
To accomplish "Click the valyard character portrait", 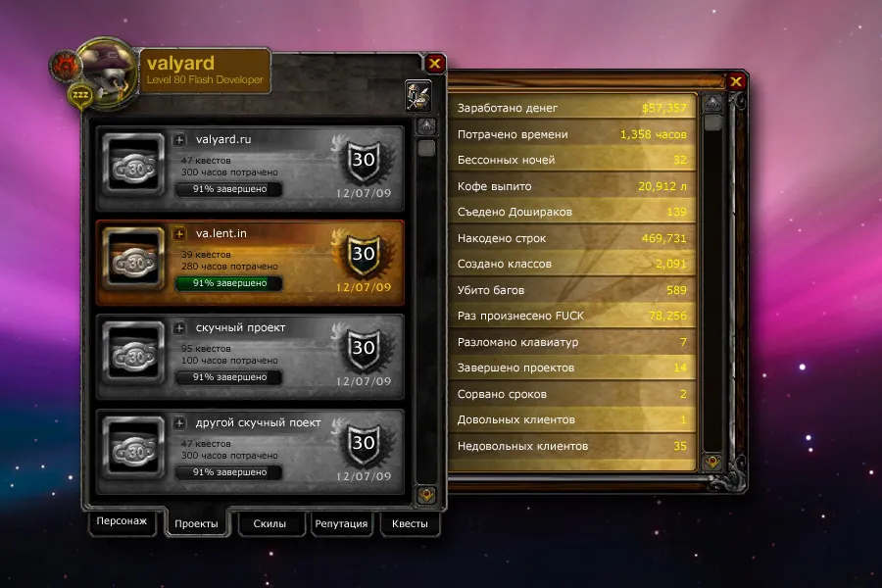I will (108, 71).
